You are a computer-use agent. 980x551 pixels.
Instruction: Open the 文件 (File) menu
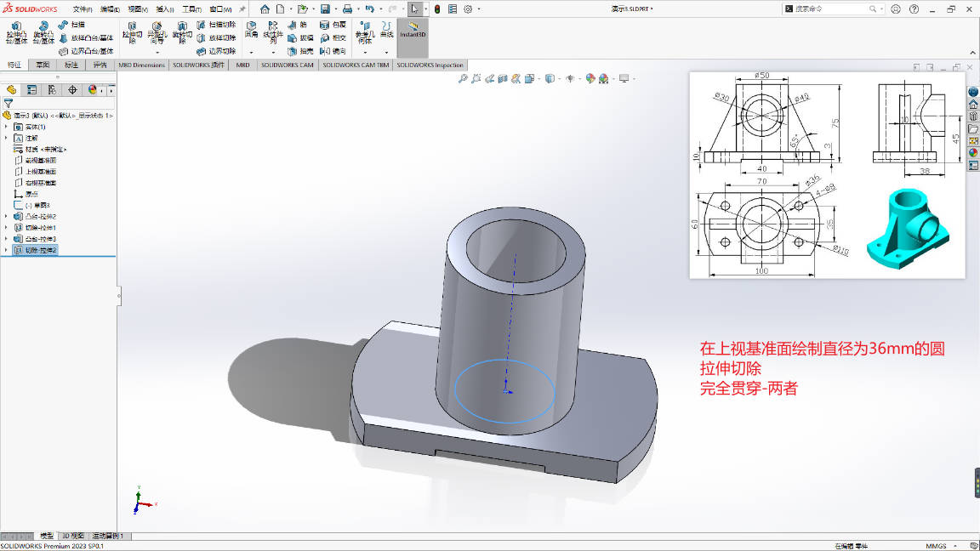[x=83, y=9]
